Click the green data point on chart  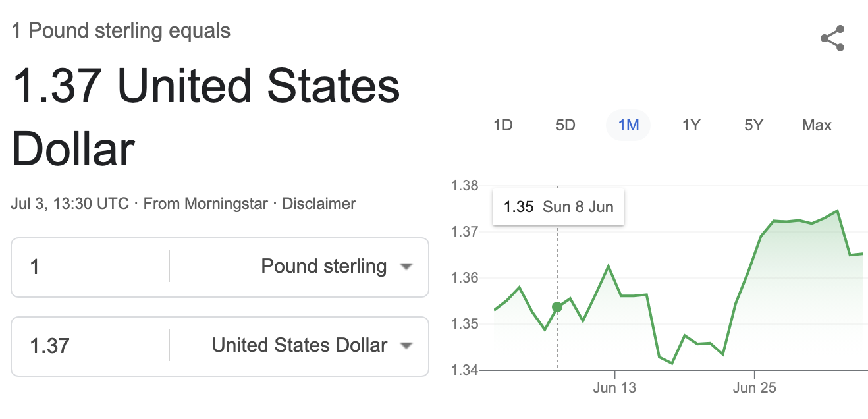click(557, 307)
